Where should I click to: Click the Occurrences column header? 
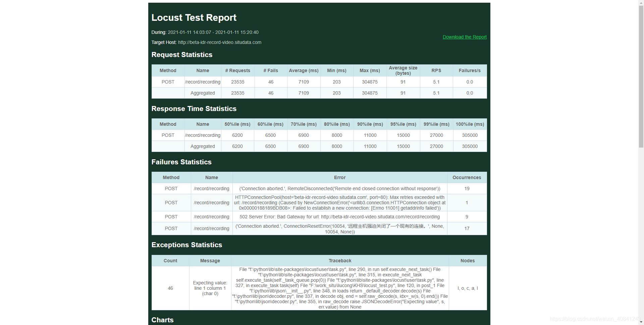[x=467, y=177]
